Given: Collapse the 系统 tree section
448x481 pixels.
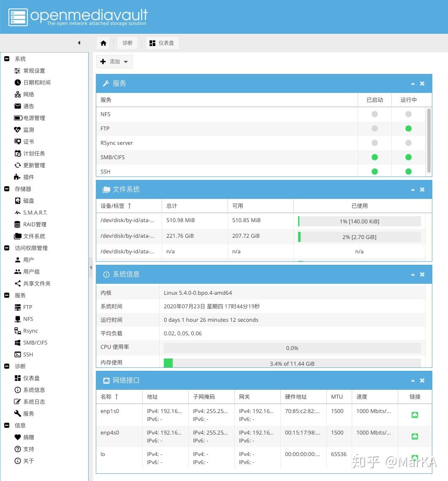Looking at the screenshot, I should coord(7,59).
